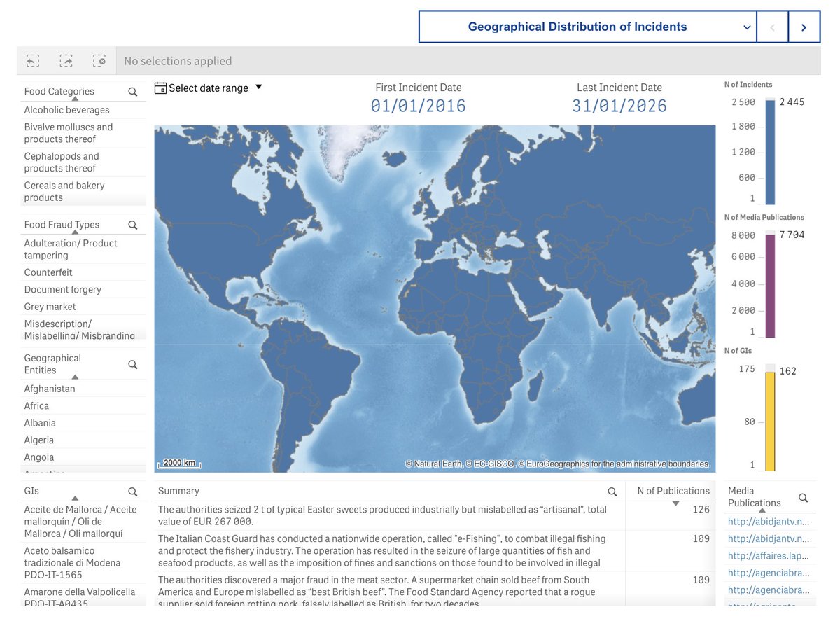Open calendar icon for date range
Image resolution: width=840 pixels, height=619 pixels.
point(160,88)
